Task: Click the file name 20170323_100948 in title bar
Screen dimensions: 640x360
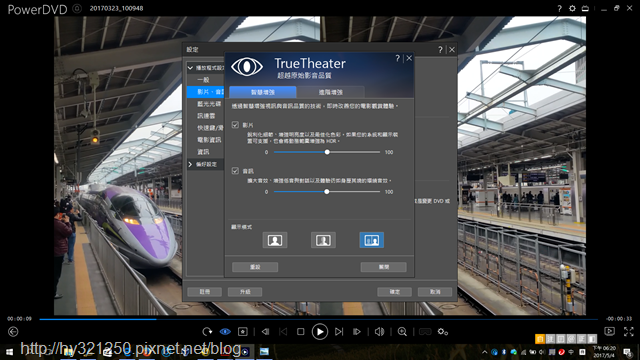Action: coord(116,8)
